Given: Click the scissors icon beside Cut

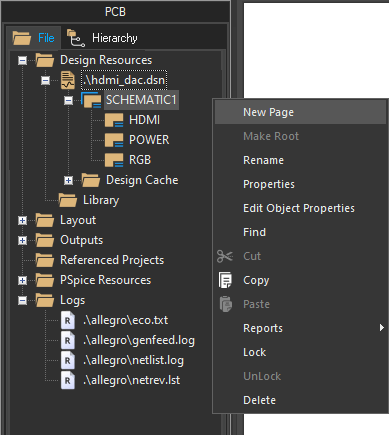Looking at the screenshot, I should coord(225,256).
